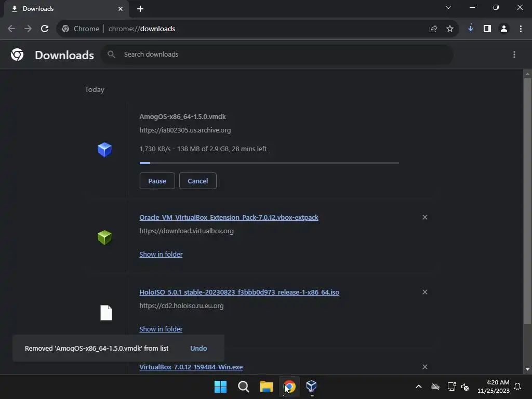Click the AmogOS download progress bar
This screenshot has width=532, height=399.
269,163
